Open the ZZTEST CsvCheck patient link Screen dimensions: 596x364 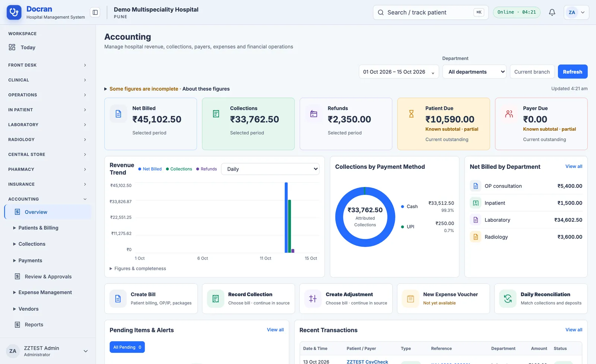(367, 361)
